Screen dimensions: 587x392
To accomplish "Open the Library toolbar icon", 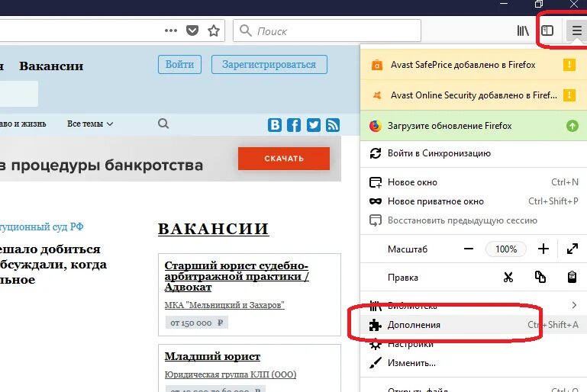I will [523, 31].
